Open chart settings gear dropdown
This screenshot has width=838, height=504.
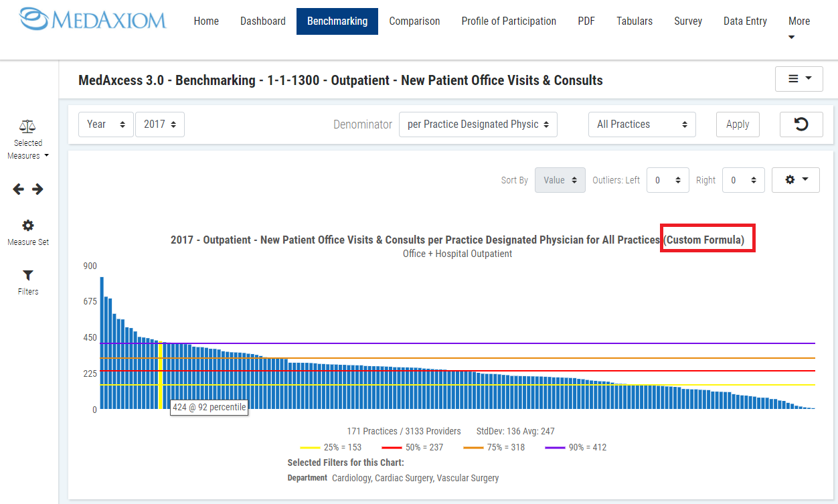click(x=795, y=180)
